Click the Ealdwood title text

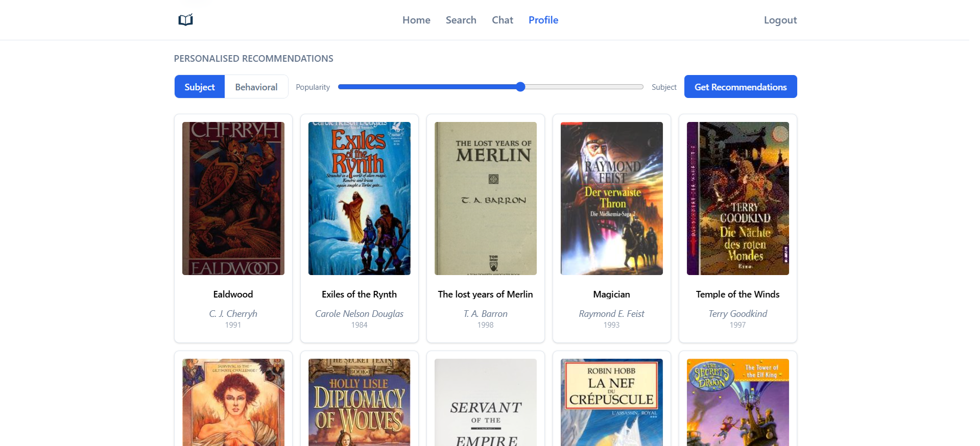(233, 294)
